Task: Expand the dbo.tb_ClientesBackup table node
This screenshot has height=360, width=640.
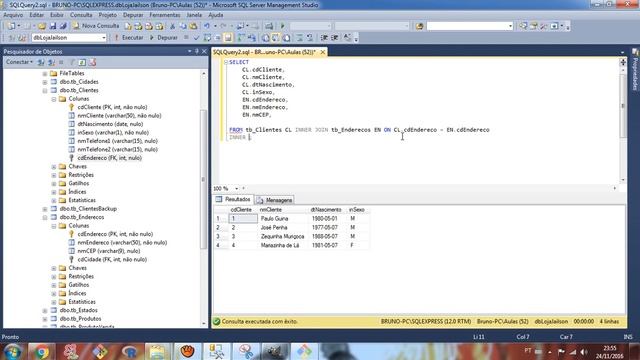Action: [x=45, y=209]
